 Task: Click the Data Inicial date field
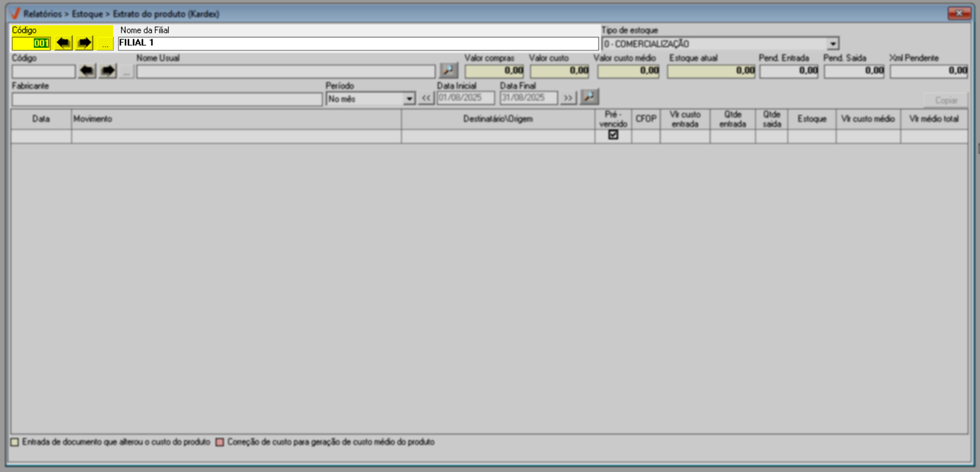pos(465,98)
